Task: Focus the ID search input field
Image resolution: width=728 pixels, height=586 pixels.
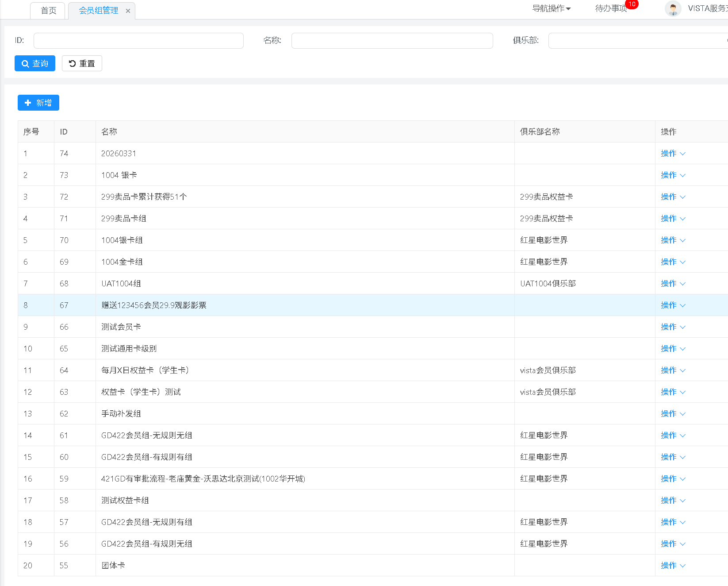Action: (138, 41)
